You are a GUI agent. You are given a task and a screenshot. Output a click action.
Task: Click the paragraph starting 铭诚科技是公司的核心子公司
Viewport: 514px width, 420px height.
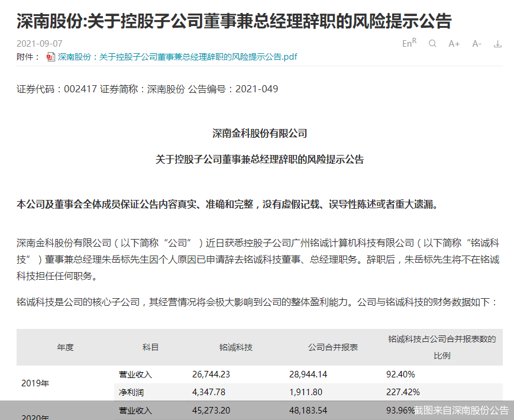click(257, 302)
